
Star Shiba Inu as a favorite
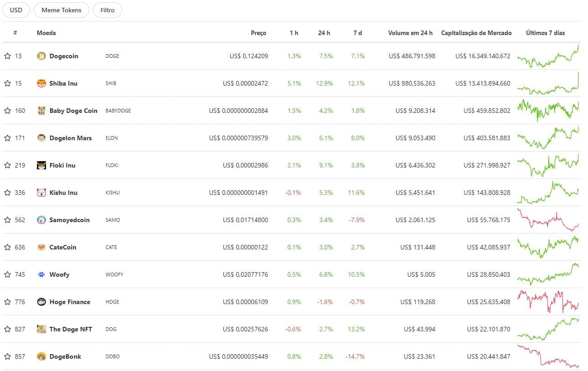[7, 83]
